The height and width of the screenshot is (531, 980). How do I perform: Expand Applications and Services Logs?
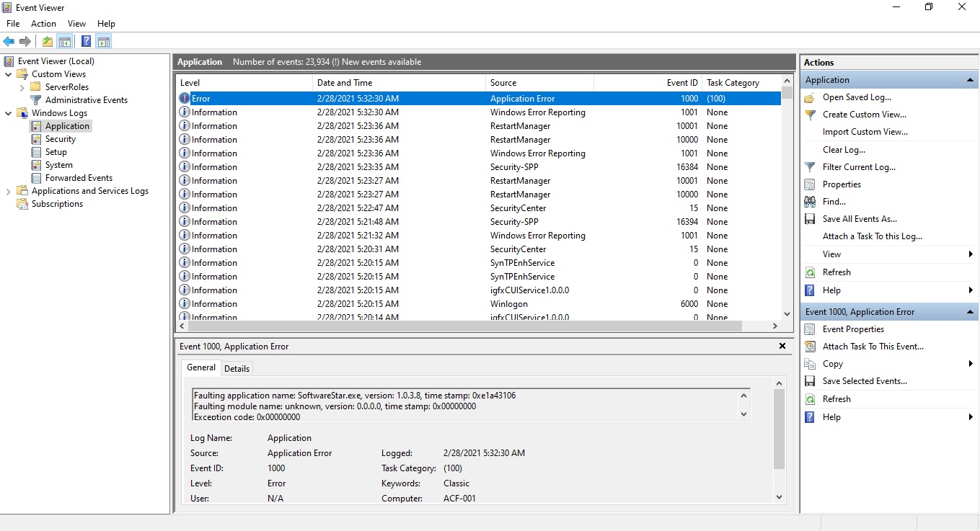coord(7,191)
